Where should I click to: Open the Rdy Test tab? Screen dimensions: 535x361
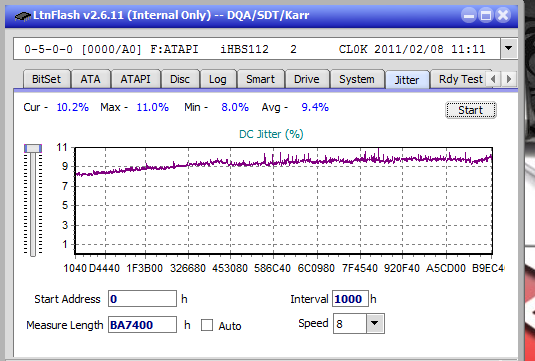[460, 79]
